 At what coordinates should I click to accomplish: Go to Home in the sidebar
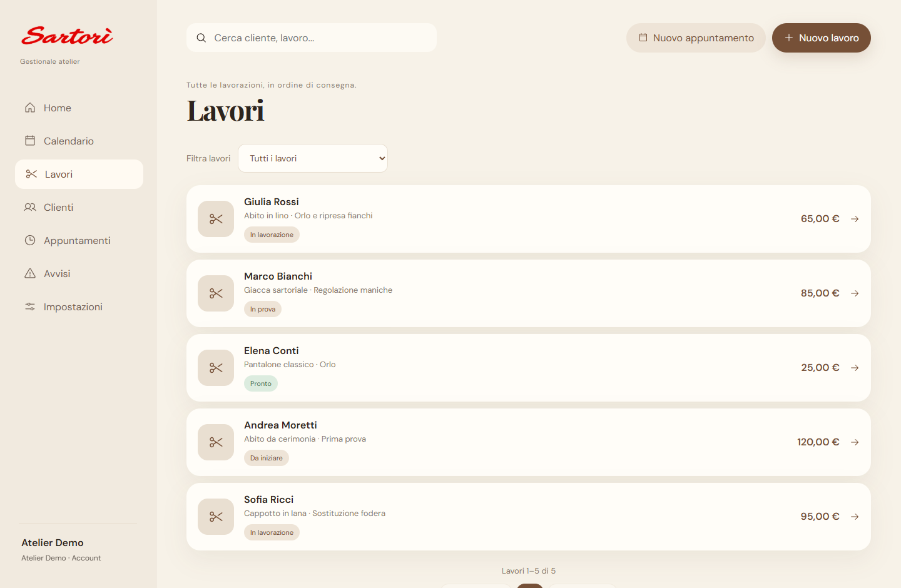[x=79, y=108]
